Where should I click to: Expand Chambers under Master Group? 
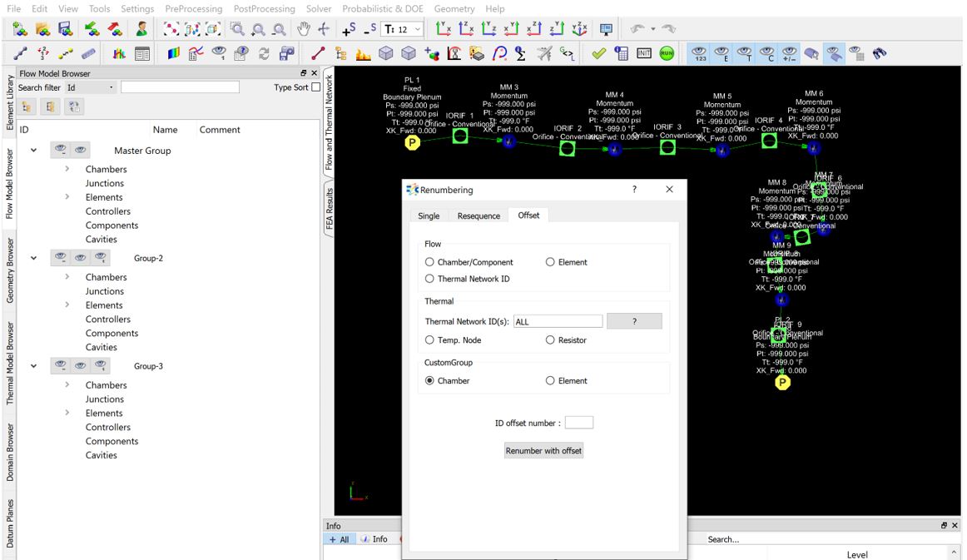point(67,170)
